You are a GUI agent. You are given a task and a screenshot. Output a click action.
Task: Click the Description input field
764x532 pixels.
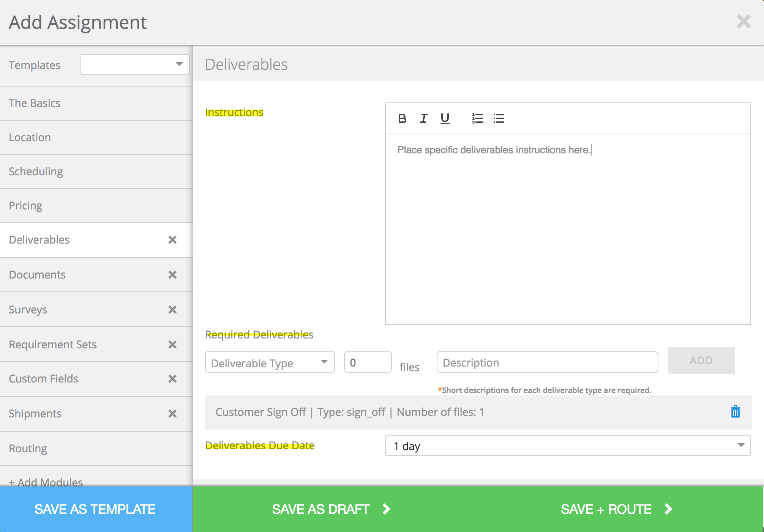tap(547, 363)
